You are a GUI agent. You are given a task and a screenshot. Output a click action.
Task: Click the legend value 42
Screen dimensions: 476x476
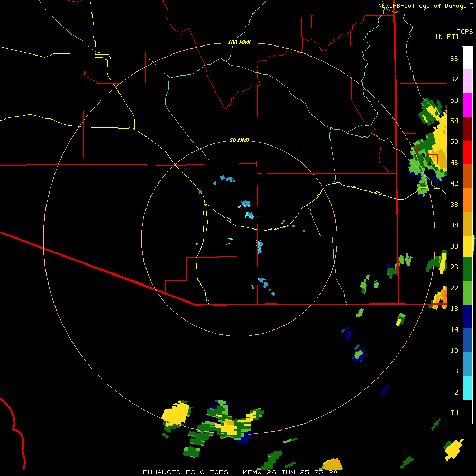(x=454, y=184)
